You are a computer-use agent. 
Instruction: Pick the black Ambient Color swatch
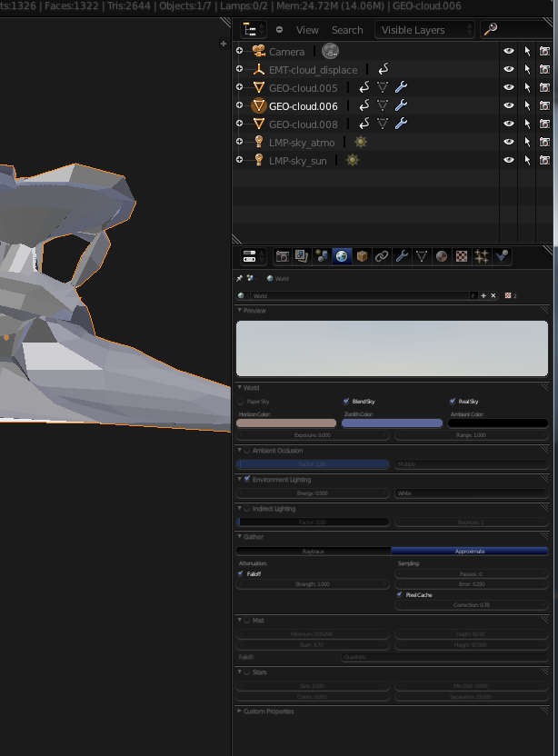click(498, 423)
